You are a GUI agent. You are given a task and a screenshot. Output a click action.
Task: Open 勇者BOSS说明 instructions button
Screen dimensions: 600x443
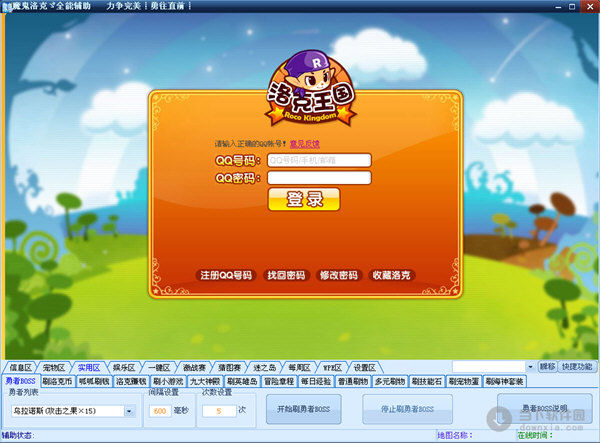545,408
